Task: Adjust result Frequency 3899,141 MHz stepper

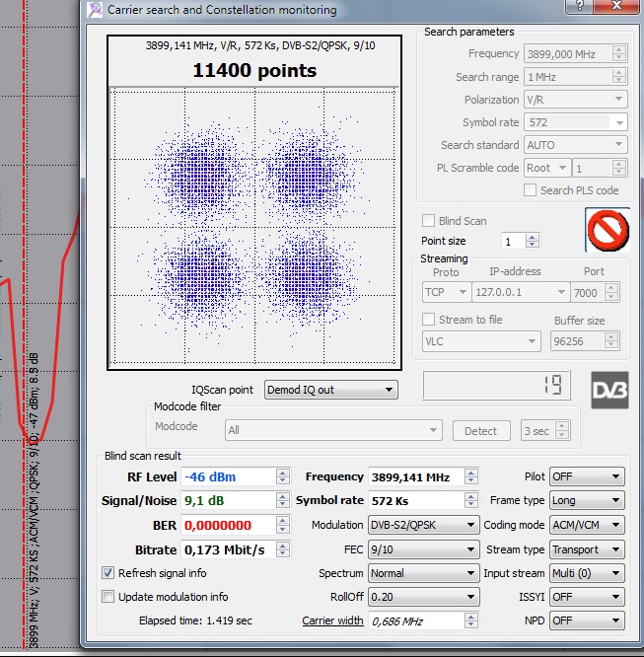Action: pos(471,476)
